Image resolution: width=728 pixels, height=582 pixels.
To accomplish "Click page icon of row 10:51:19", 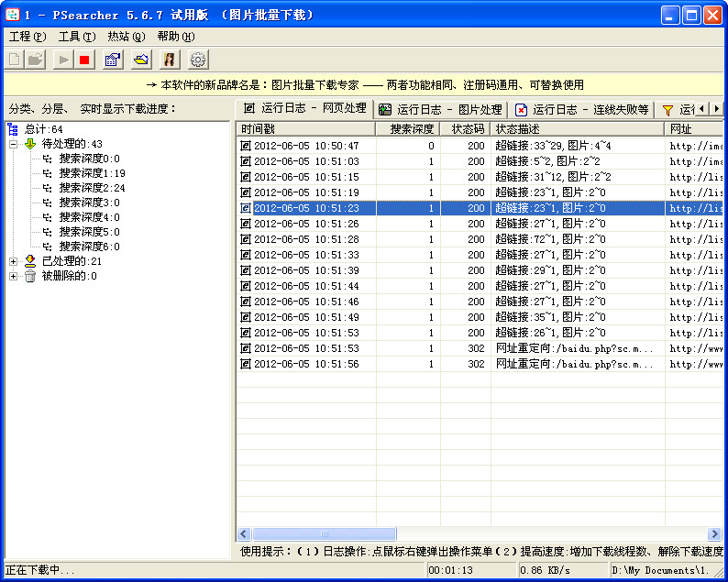I will [x=245, y=192].
